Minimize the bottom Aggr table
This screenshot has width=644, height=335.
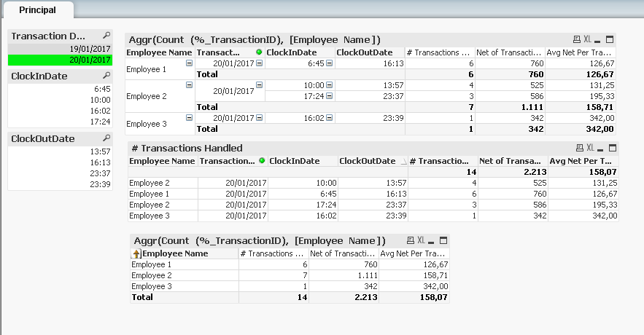[431, 241]
